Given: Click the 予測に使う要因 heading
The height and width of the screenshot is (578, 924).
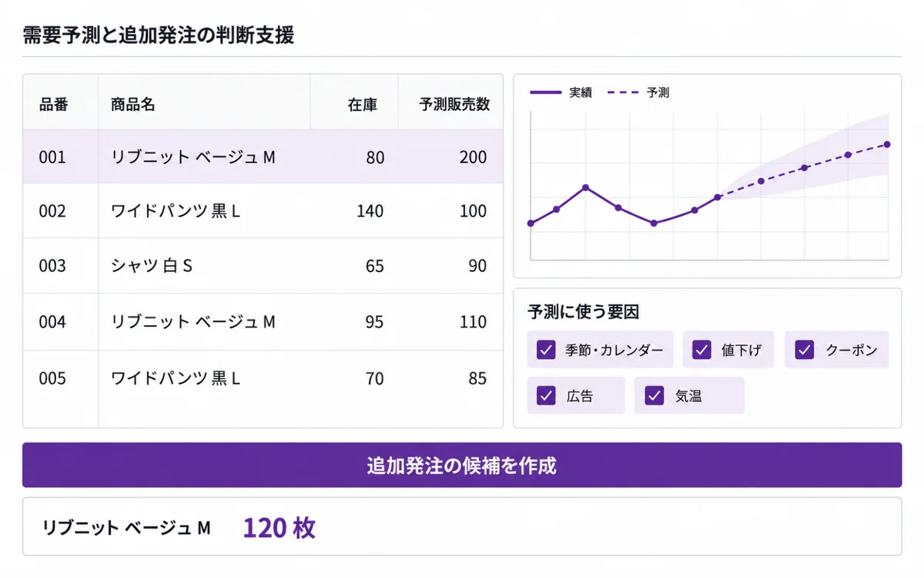Looking at the screenshot, I should [x=584, y=312].
